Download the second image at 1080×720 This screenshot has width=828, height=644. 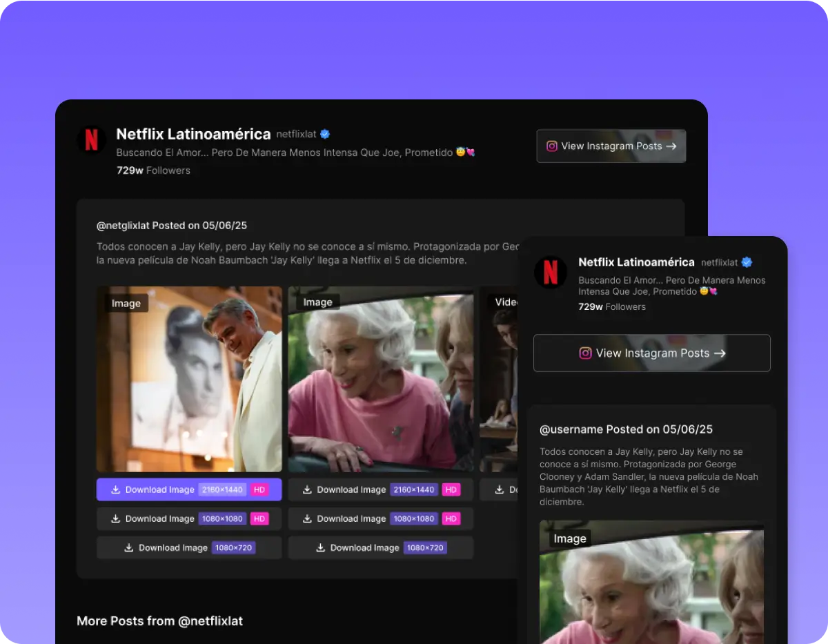tap(380, 547)
